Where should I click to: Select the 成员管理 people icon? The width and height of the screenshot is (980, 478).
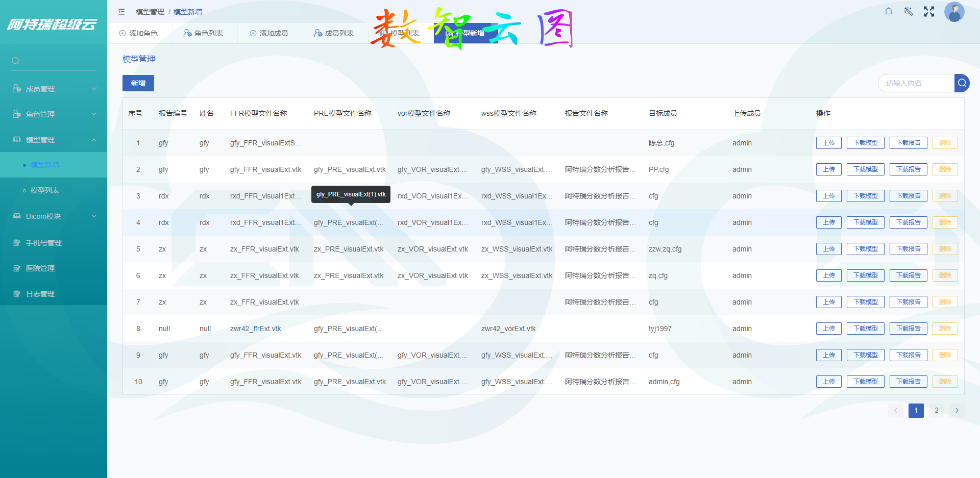[17, 88]
